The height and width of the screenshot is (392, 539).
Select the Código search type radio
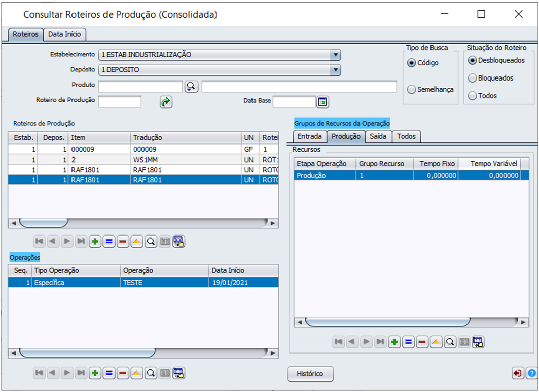tap(411, 63)
